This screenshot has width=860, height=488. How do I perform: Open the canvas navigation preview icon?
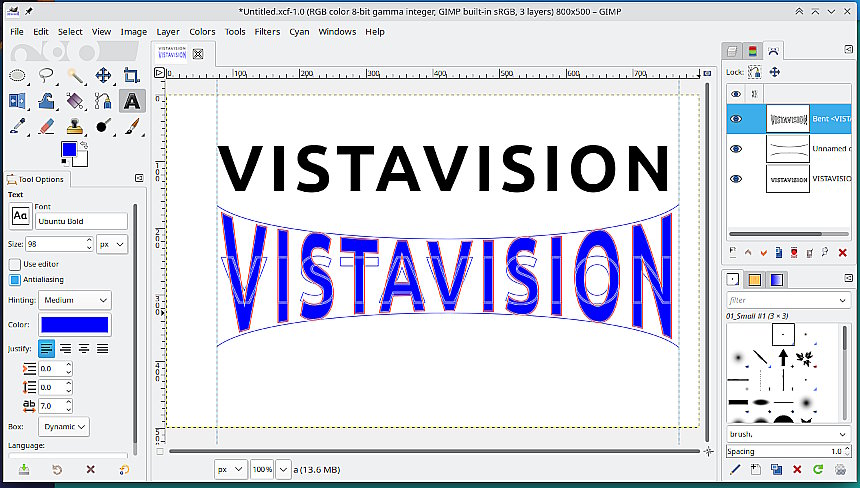point(708,452)
